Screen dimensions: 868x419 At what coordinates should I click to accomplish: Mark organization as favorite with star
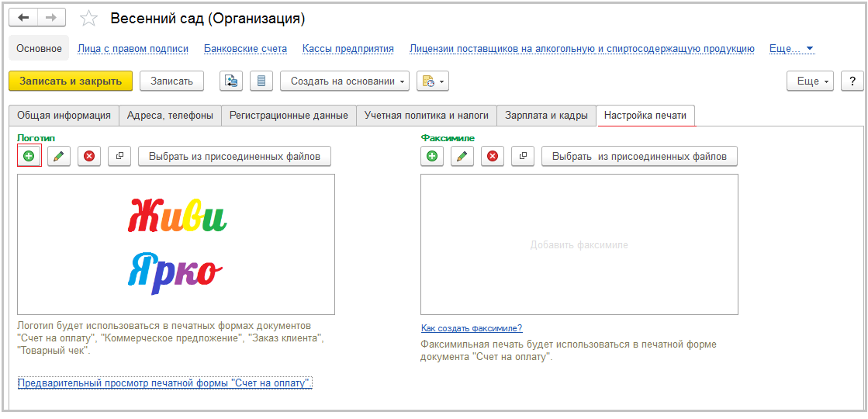click(89, 18)
